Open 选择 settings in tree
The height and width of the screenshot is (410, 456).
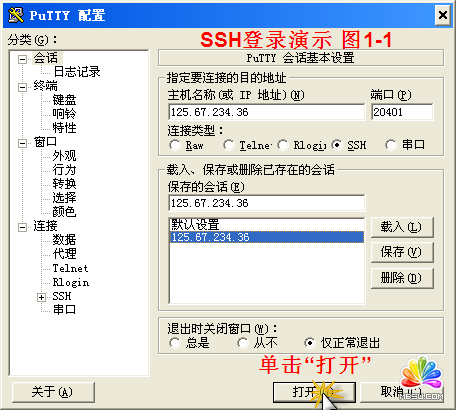64,198
